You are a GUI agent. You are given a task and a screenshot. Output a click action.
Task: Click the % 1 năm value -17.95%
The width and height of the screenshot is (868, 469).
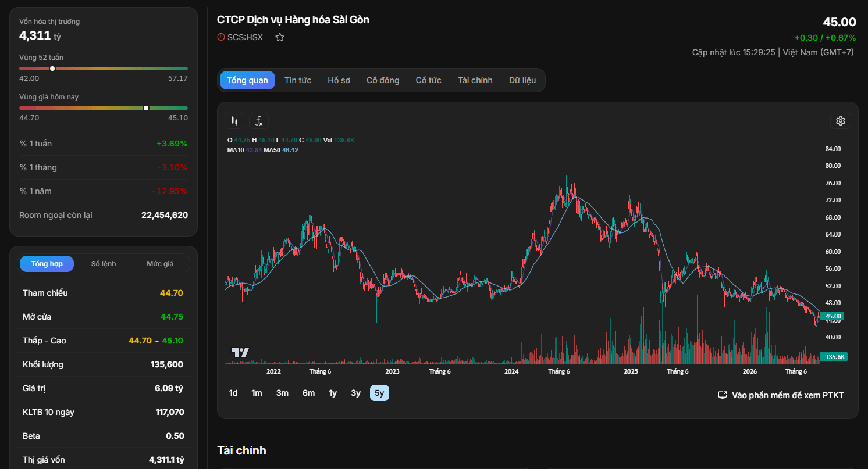(x=170, y=191)
